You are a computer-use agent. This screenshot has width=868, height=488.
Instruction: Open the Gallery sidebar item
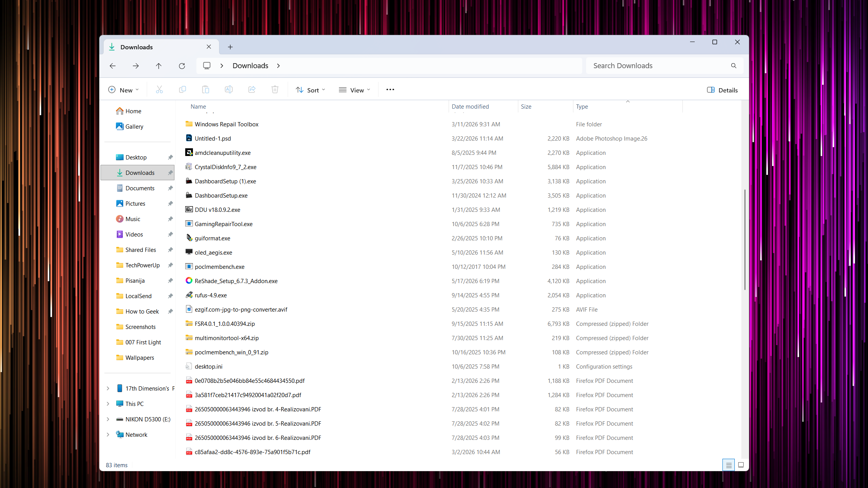(x=137, y=126)
